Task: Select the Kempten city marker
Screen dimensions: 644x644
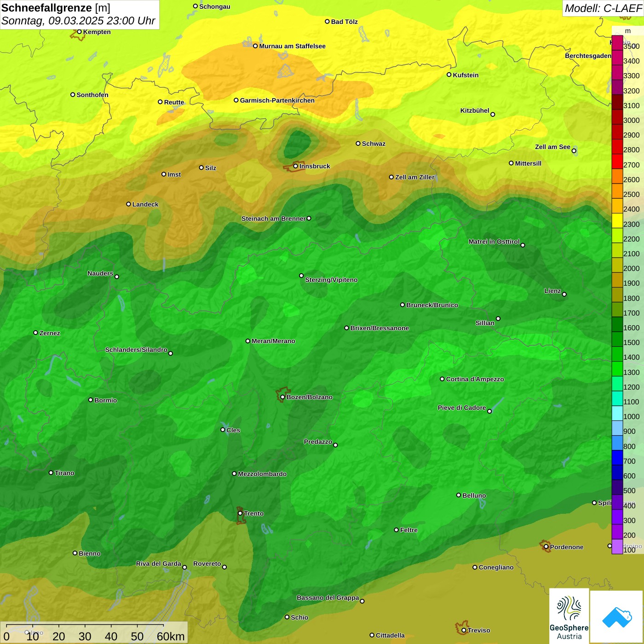Action: 79,32
